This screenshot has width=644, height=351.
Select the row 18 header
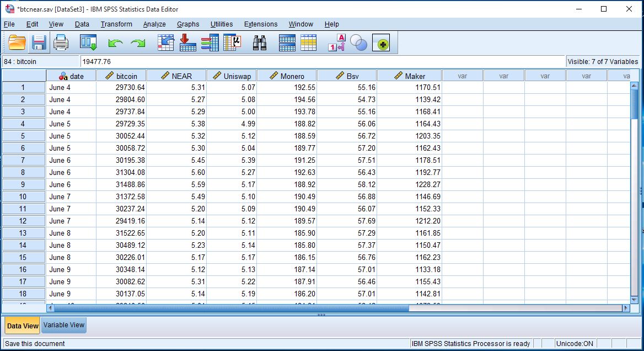point(23,294)
